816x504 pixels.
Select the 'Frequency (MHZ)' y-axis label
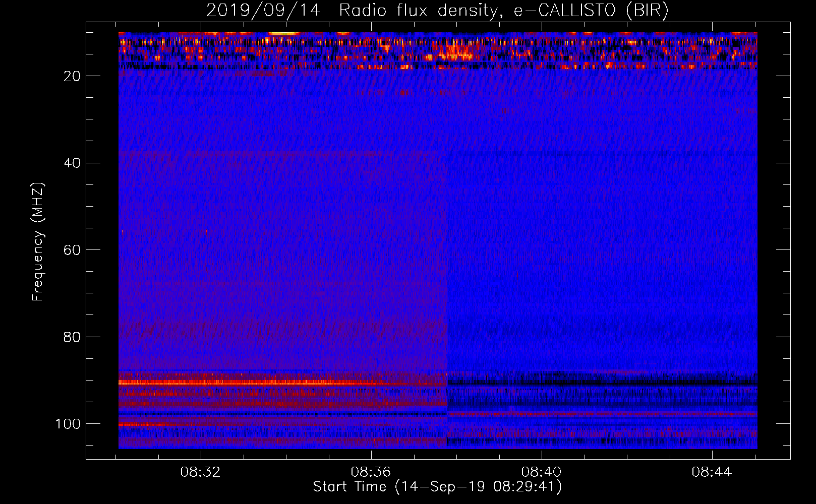pyautogui.click(x=38, y=242)
